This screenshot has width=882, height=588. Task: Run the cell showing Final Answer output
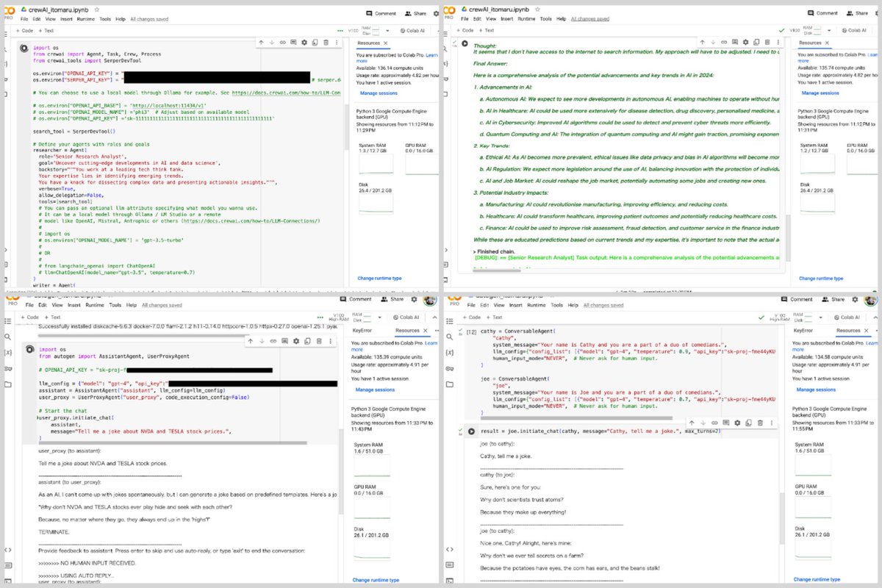[465, 43]
